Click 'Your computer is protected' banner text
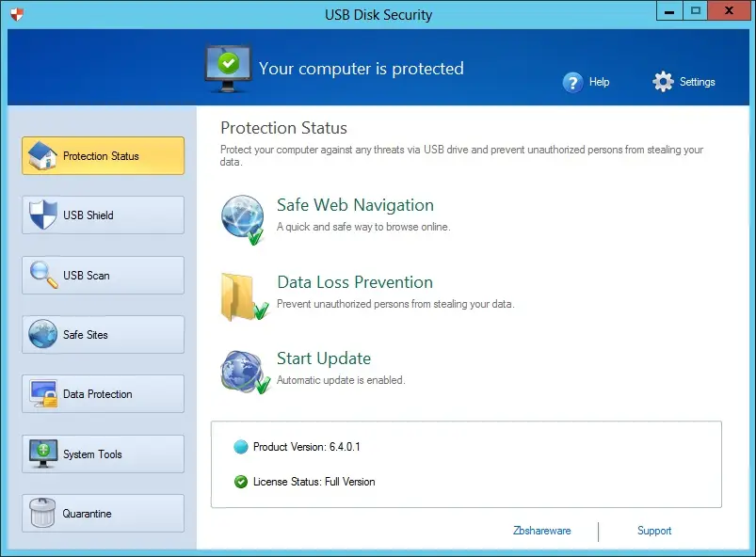The width and height of the screenshot is (756, 557). click(362, 69)
